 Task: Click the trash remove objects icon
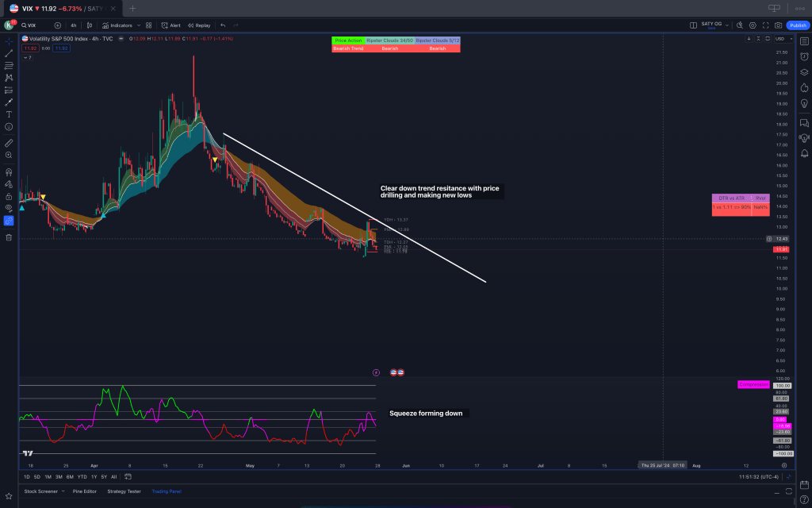pyautogui.click(x=9, y=237)
